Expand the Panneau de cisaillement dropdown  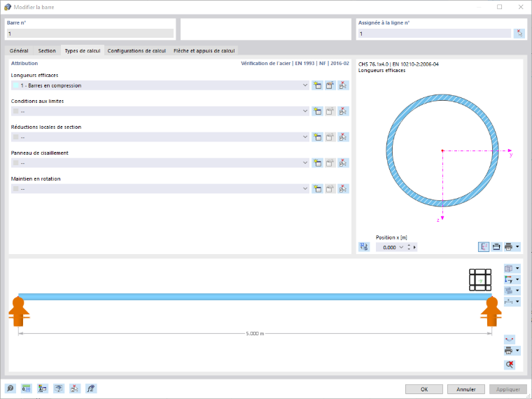click(x=305, y=163)
